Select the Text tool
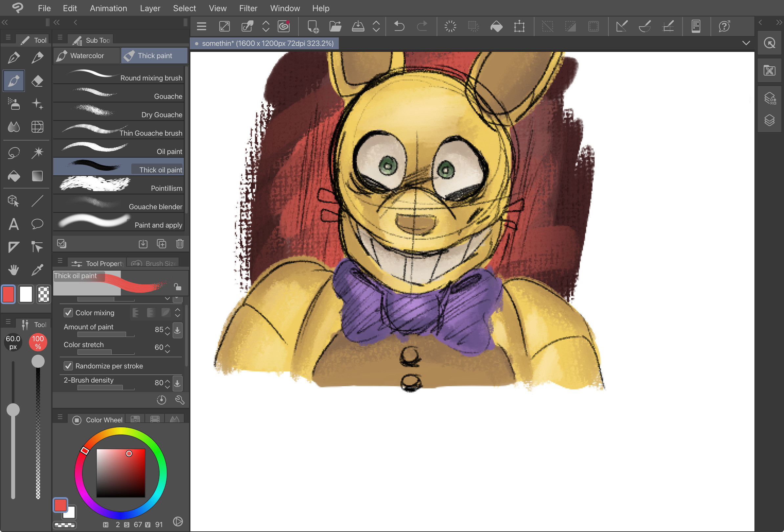Image resolution: width=784 pixels, height=532 pixels. tap(13, 224)
